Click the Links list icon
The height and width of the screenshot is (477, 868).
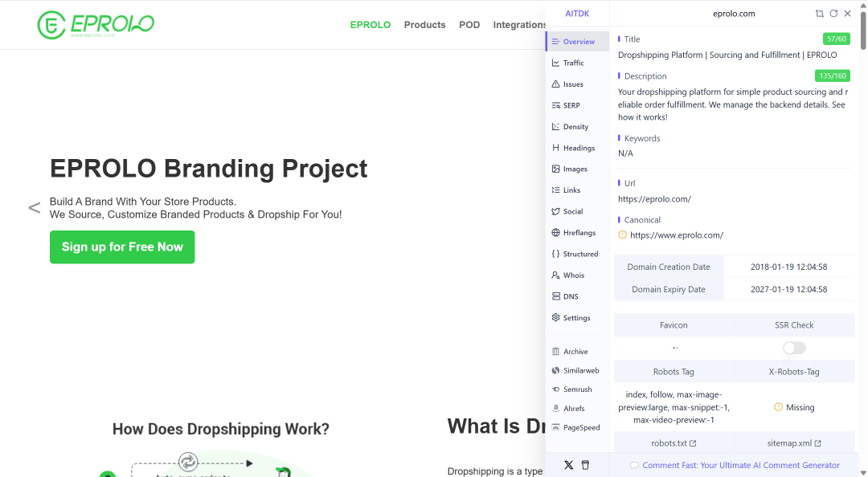point(556,190)
